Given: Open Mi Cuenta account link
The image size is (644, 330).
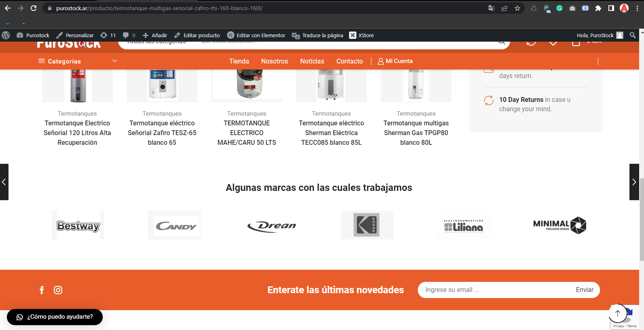Looking at the screenshot, I should (395, 61).
